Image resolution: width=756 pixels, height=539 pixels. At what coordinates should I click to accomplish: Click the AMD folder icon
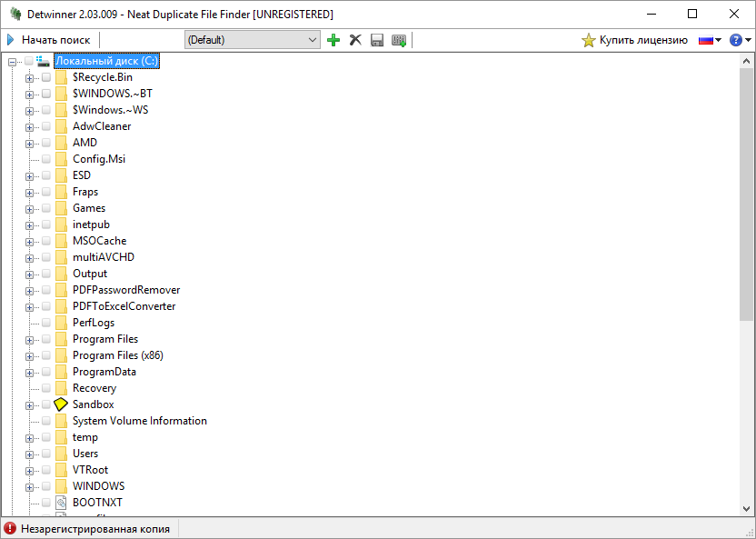(x=61, y=143)
